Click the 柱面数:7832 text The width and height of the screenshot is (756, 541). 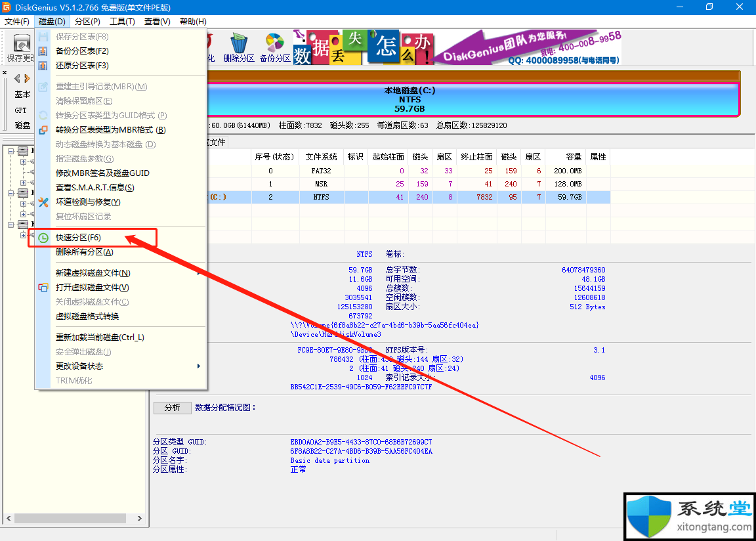click(301, 125)
